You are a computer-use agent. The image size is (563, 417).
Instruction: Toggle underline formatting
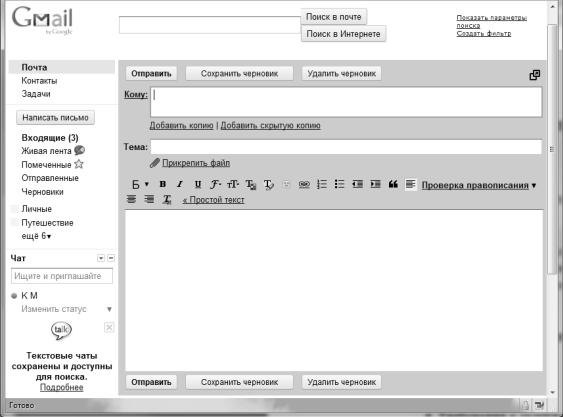(x=197, y=184)
